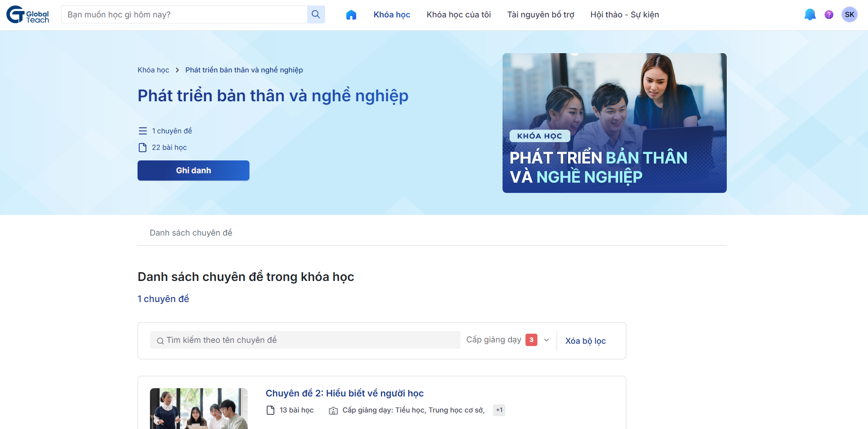Screen dimensions: 868x429
Task: Click the page icon next to '13 bài học'
Action: coord(269,410)
